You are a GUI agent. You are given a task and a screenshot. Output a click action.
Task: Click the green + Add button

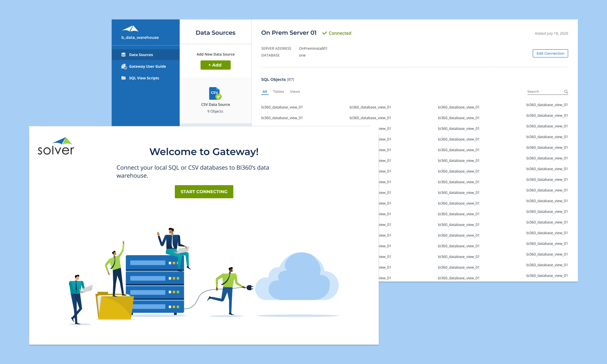(215, 65)
